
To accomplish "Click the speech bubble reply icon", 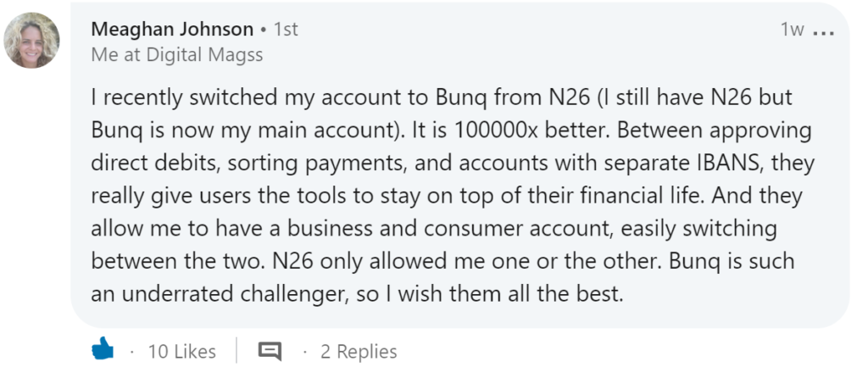I will click(269, 350).
